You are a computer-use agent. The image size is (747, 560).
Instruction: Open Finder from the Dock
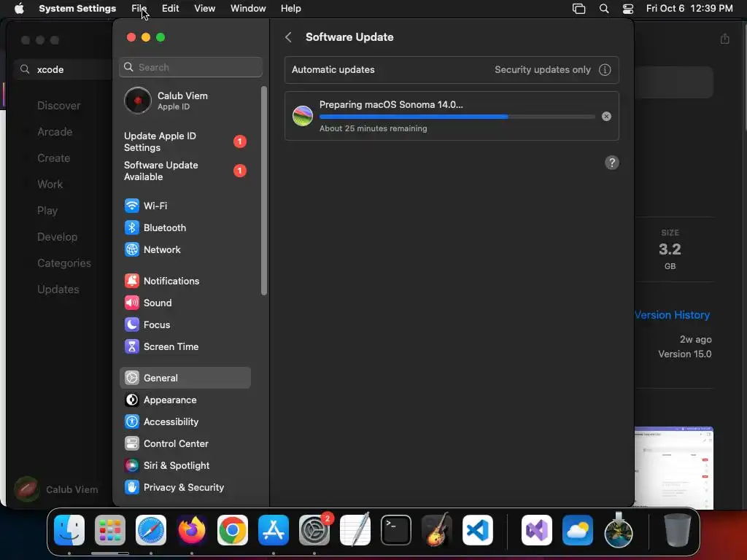coord(69,530)
